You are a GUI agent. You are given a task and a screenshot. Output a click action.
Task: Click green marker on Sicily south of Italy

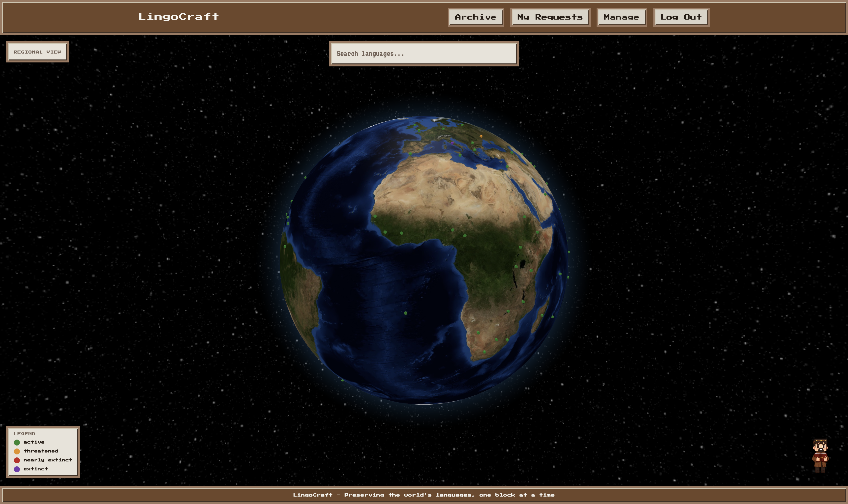[x=460, y=155]
